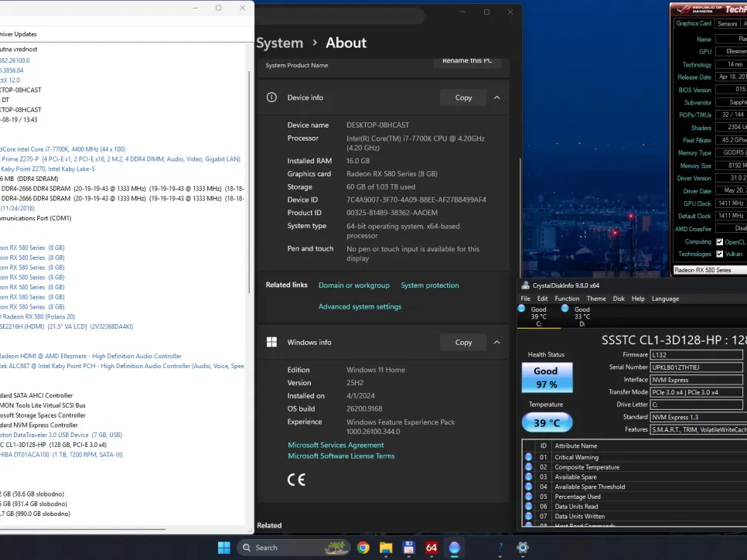747x560 pixels.
Task: Click the Device info circled-i icon
Action: click(x=271, y=97)
